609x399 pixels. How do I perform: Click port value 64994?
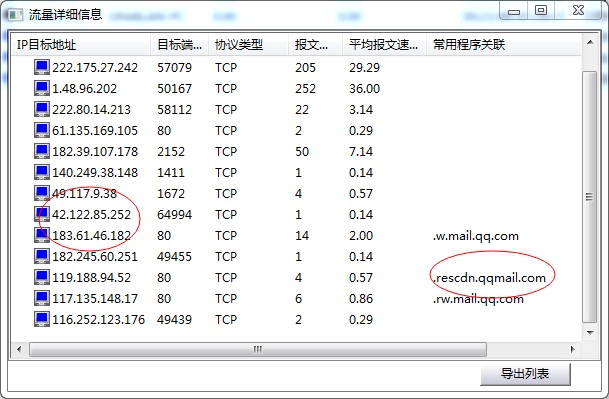(174, 214)
